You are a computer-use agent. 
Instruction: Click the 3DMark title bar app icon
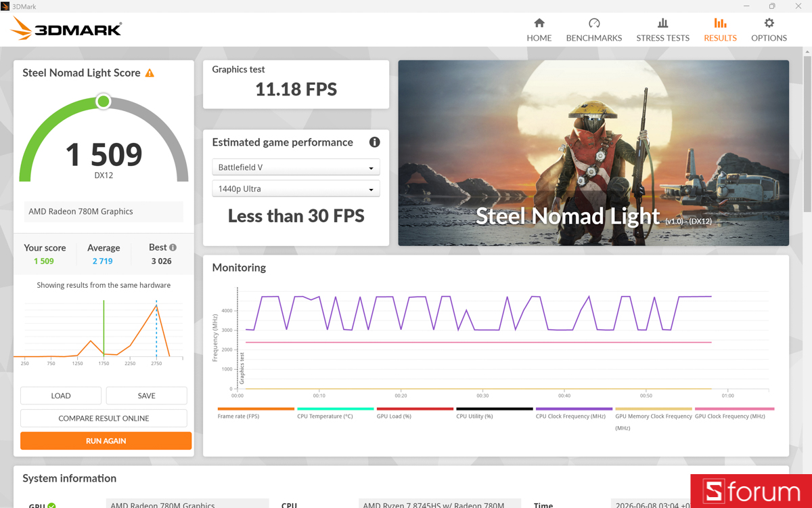pos(5,6)
